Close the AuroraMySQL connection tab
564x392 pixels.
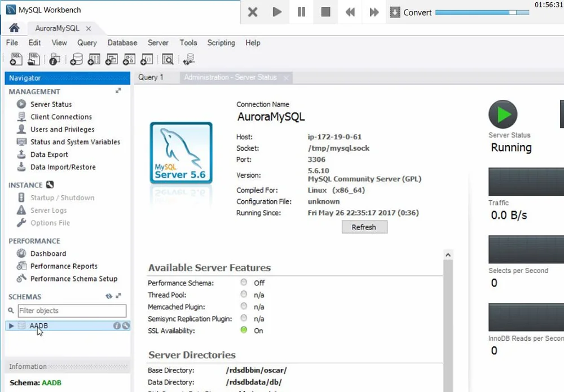point(89,28)
